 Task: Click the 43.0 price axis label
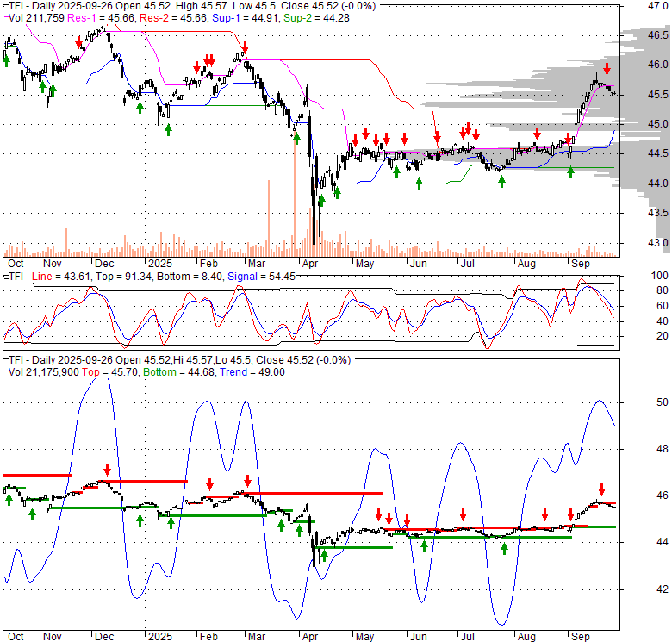658,243
